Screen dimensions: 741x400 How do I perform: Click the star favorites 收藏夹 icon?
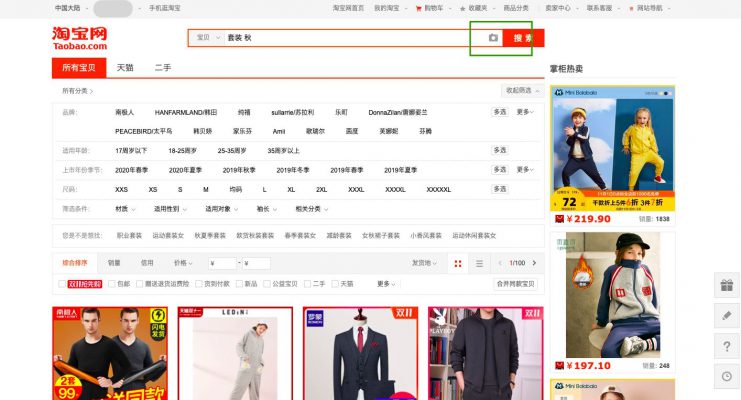(x=463, y=9)
